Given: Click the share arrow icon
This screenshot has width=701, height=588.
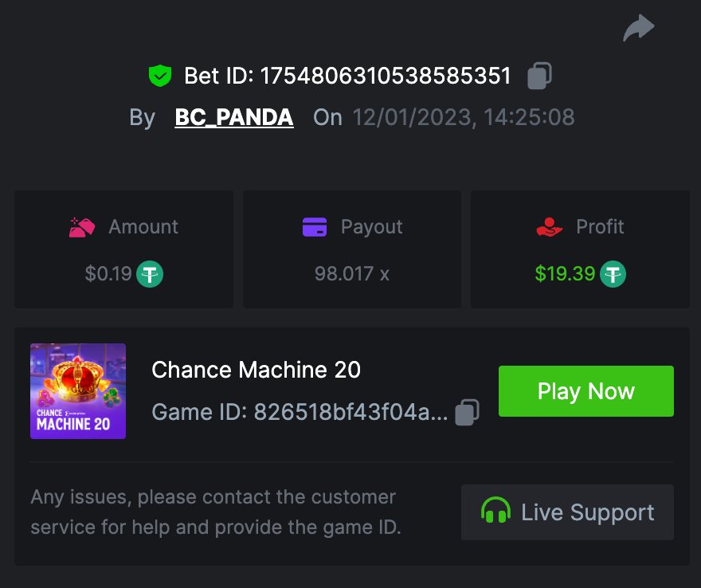Looking at the screenshot, I should pyautogui.click(x=638, y=29).
